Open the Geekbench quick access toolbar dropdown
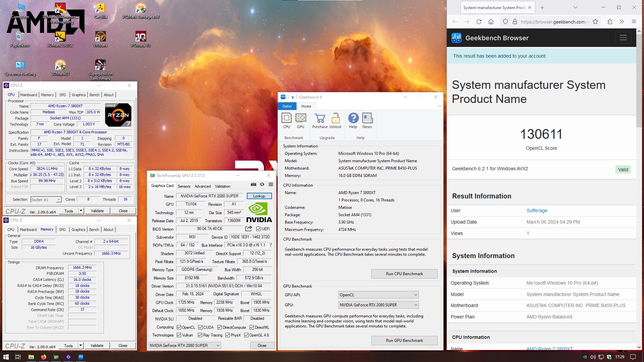This screenshot has width=644, height=362. pos(292,97)
